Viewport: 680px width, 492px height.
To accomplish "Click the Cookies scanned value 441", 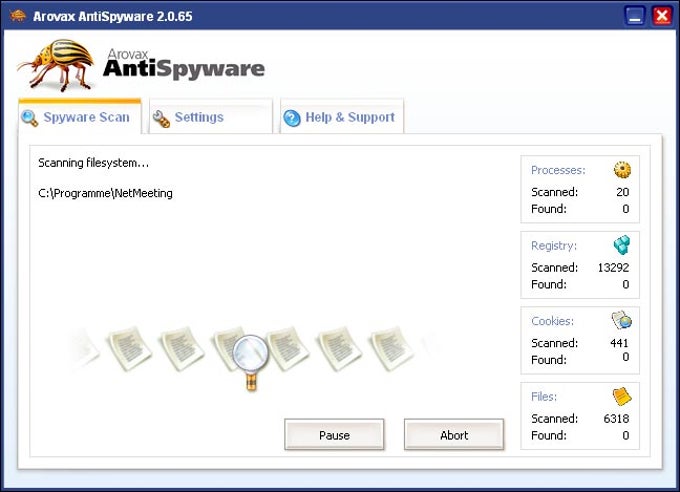I will 619,343.
